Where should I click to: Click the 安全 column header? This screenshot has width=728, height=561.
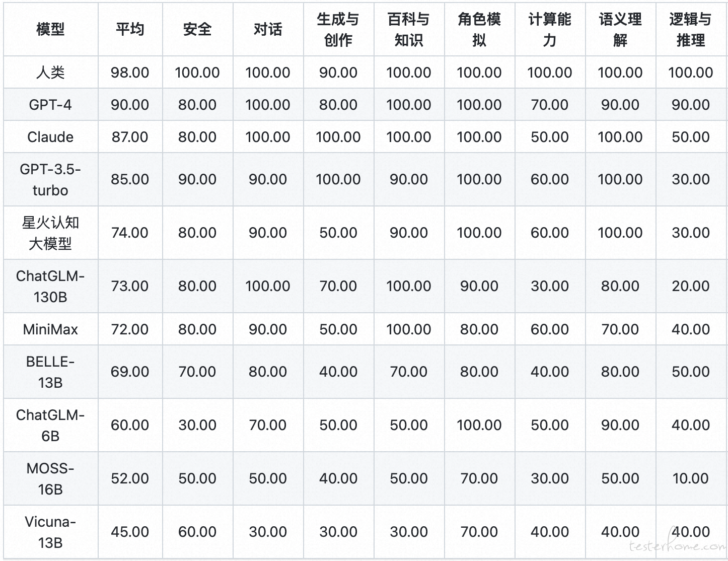[197, 29]
